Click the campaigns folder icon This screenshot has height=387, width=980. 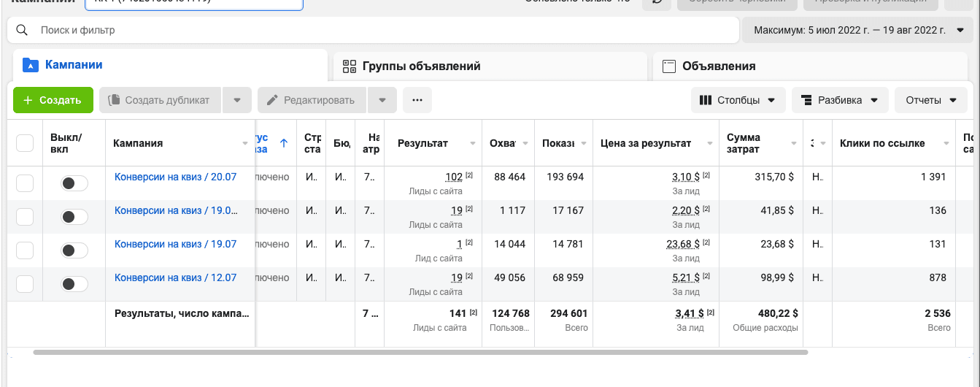30,64
